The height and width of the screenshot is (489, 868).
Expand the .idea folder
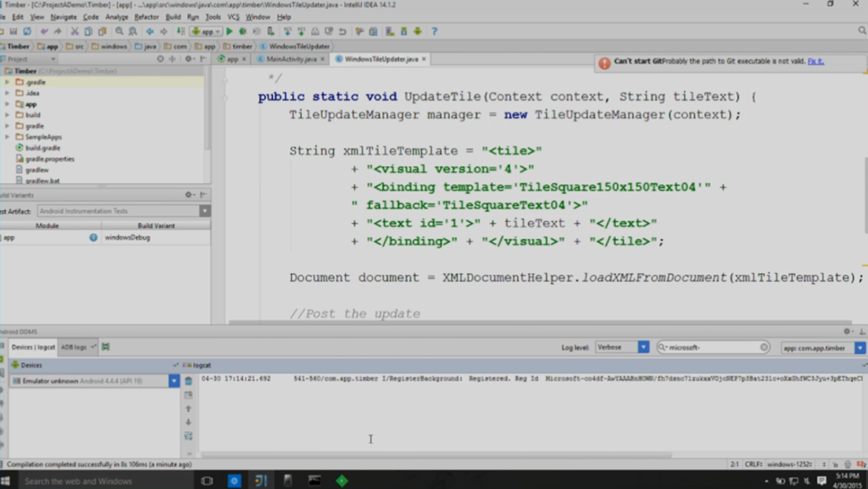click(7, 93)
